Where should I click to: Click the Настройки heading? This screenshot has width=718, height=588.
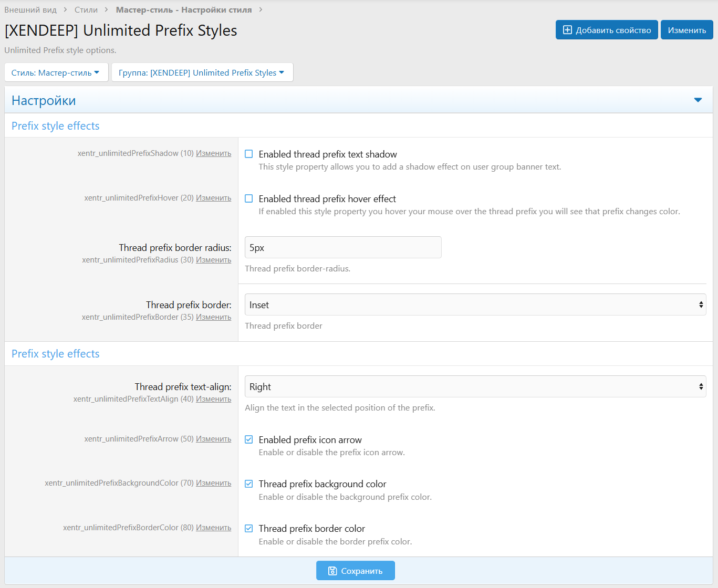pyautogui.click(x=44, y=100)
